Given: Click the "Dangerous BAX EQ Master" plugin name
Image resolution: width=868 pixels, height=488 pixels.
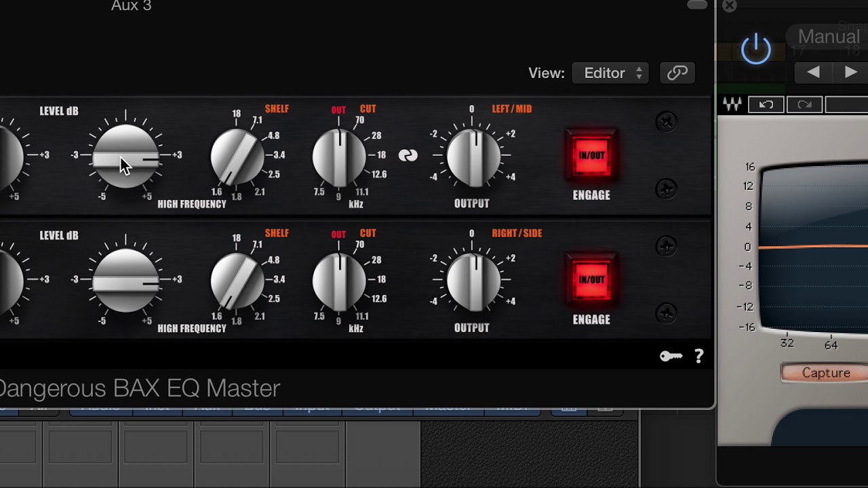Looking at the screenshot, I should pos(139,388).
